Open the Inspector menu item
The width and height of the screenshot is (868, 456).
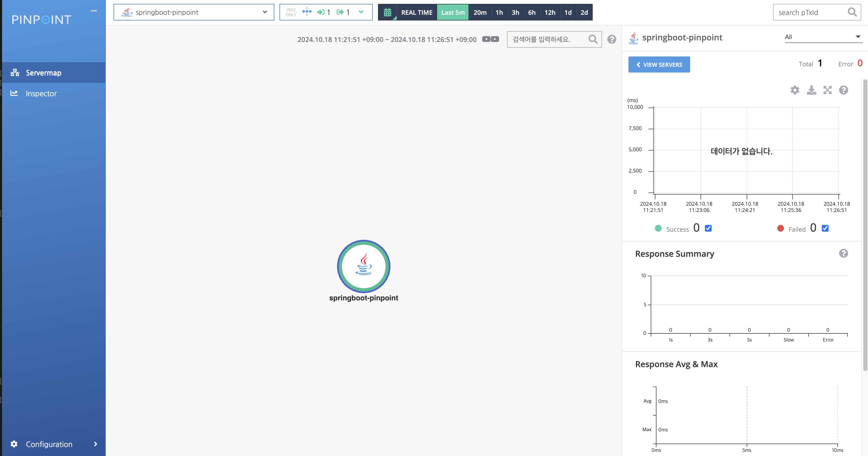41,94
